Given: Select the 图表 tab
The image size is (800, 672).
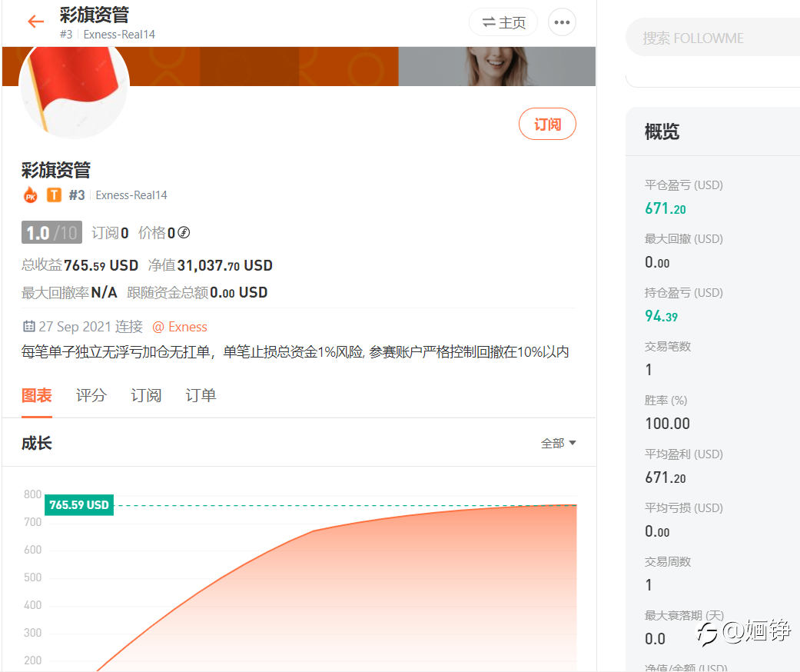Looking at the screenshot, I should [37, 395].
